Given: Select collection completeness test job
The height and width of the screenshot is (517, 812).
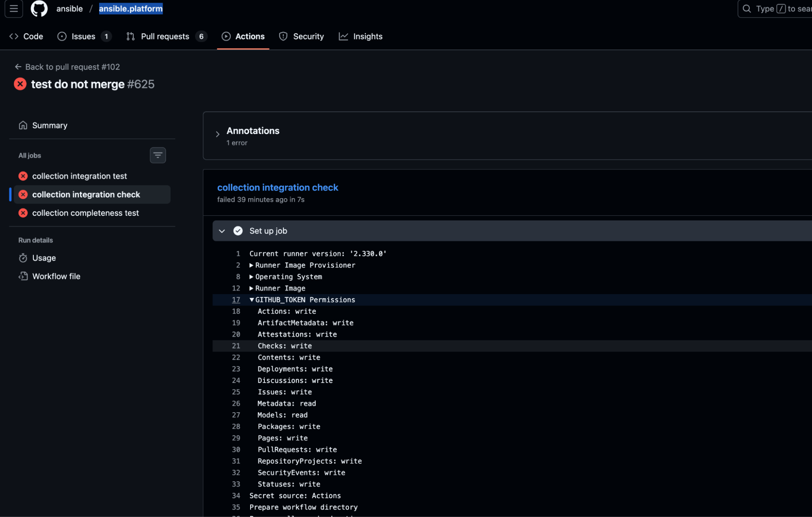Looking at the screenshot, I should coord(85,213).
